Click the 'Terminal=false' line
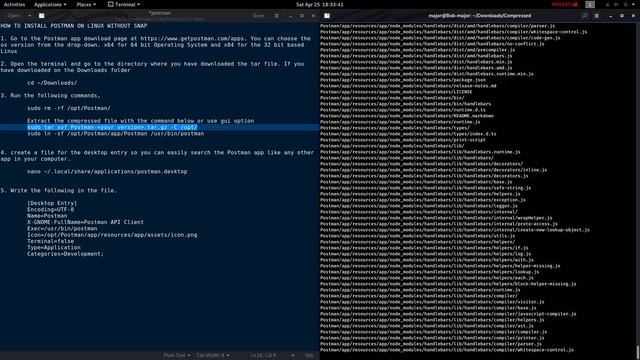640x360 pixels. click(x=51, y=241)
